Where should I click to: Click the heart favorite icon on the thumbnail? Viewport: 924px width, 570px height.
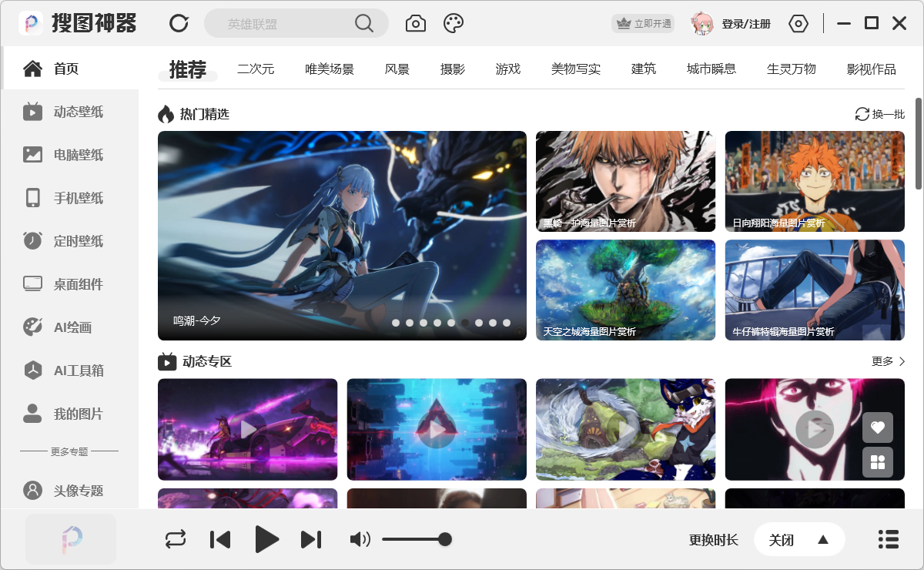878,427
